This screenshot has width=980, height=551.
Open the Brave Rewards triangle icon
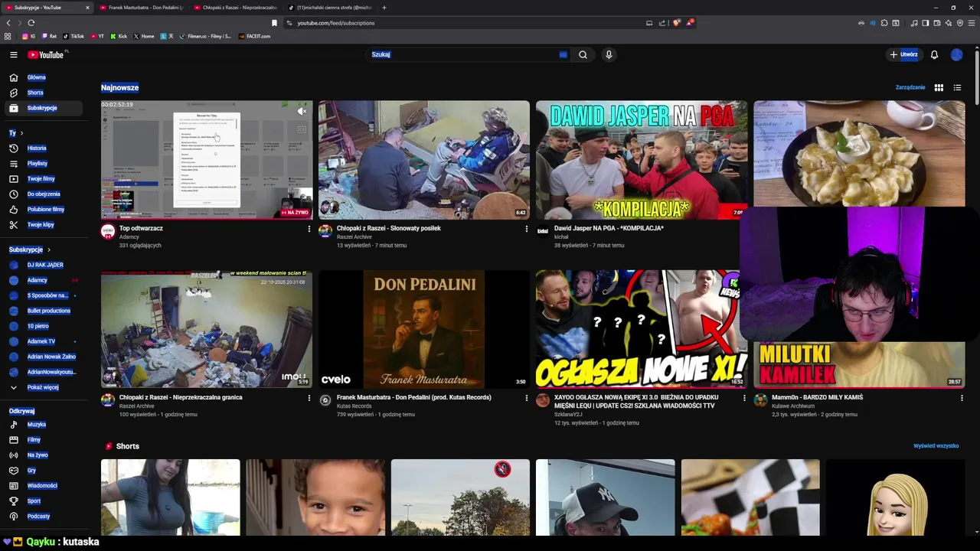point(690,23)
